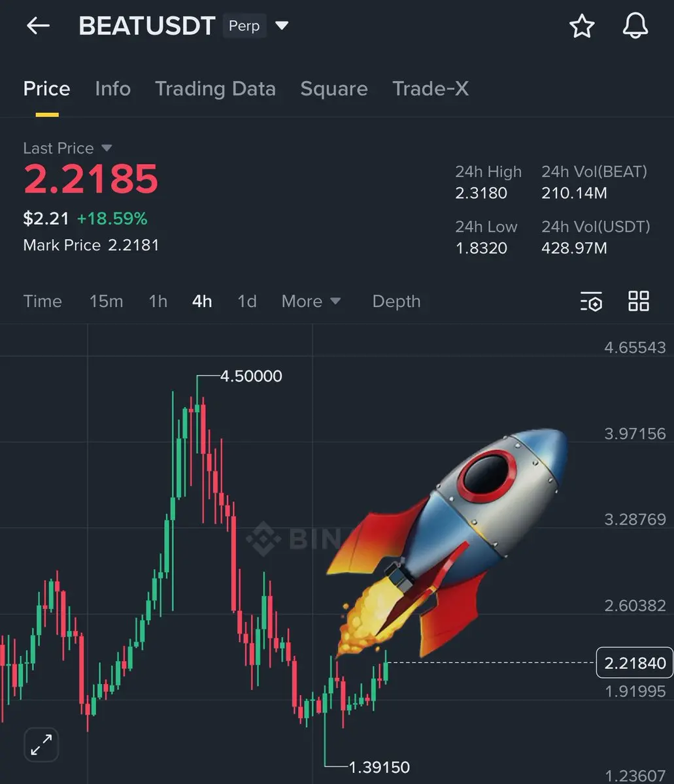674x784 pixels.
Task: Add BEATUSDT to favorites with star icon
Action: tap(581, 26)
